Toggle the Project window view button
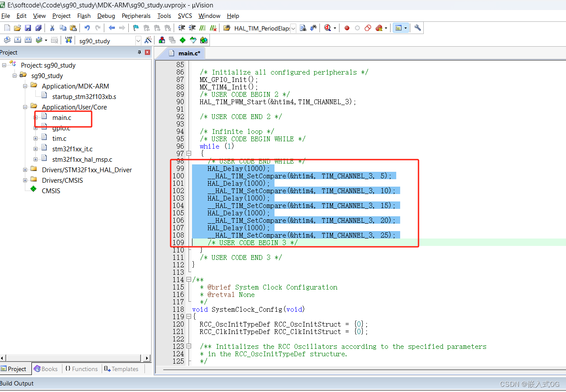 398,28
